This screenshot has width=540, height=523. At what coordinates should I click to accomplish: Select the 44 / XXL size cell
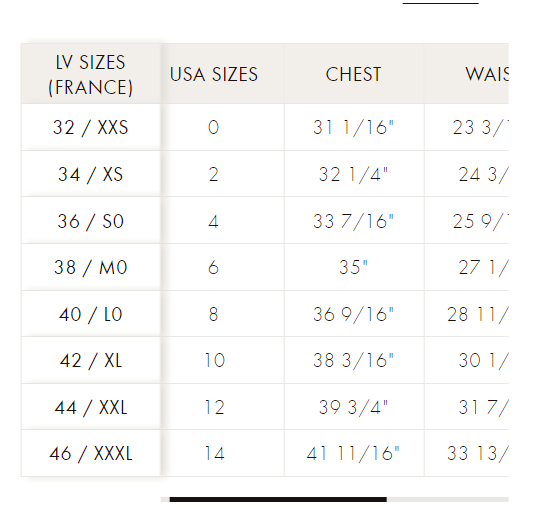pos(91,407)
